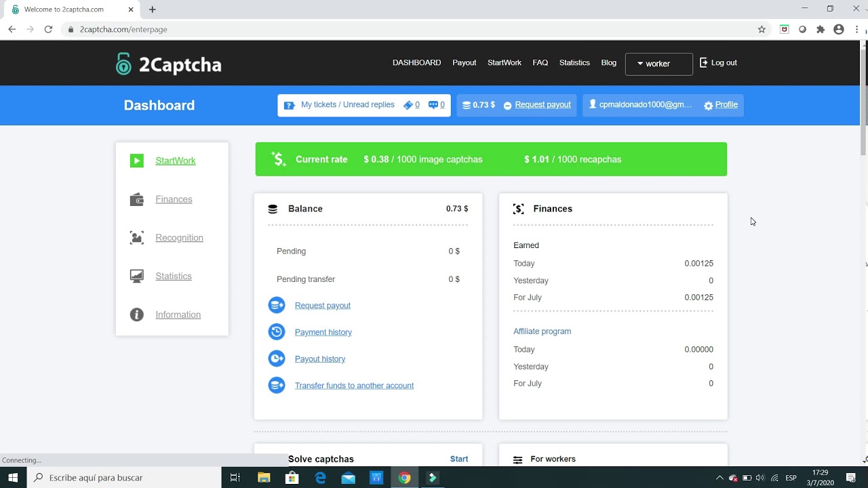Viewport: 868px width, 488px height.
Task: Open the Chrome profile avatar icon
Action: click(x=839, y=29)
